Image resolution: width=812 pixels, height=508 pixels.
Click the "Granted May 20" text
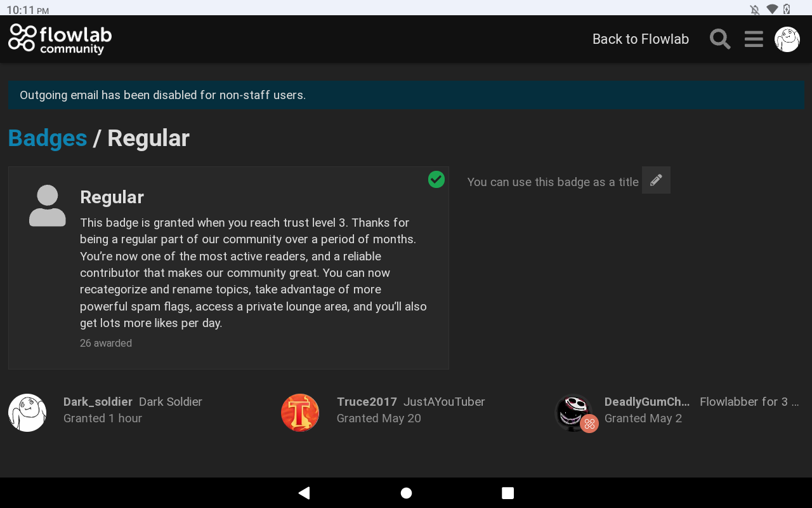coord(379,418)
